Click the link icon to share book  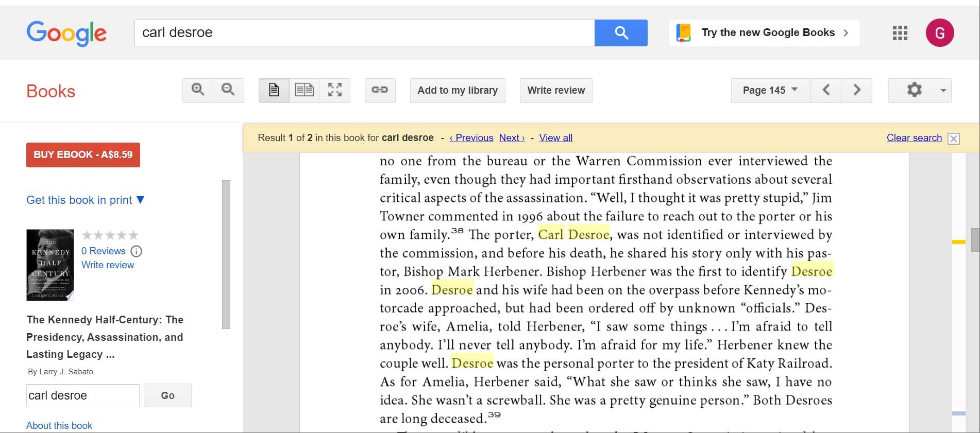[x=380, y=90]
